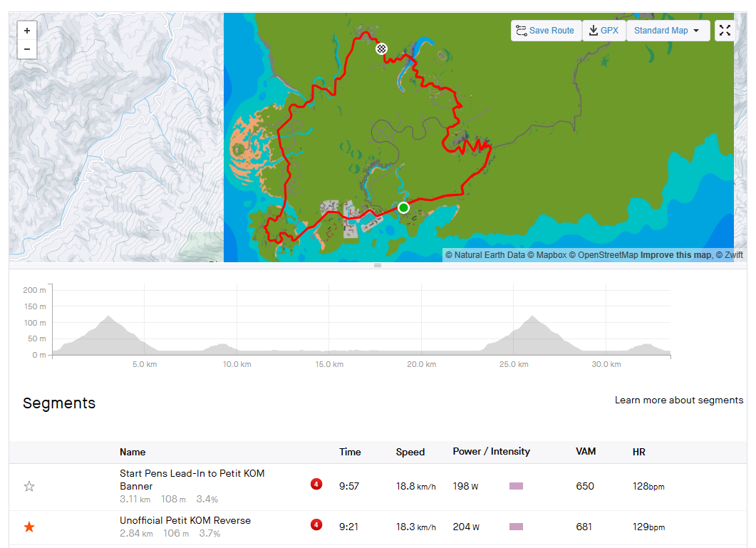
Task: Star the Start Pens Lead-In segment
Action: [29, 486]
